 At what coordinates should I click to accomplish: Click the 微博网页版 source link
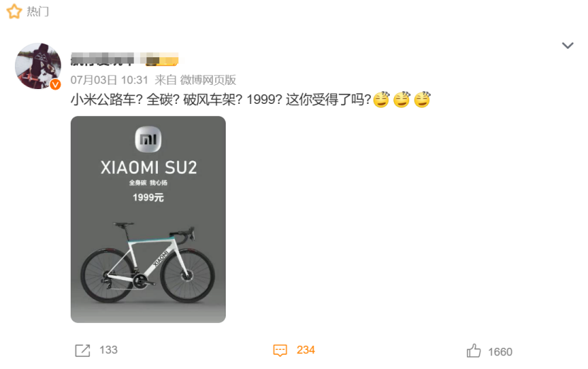tap(208, 80)
